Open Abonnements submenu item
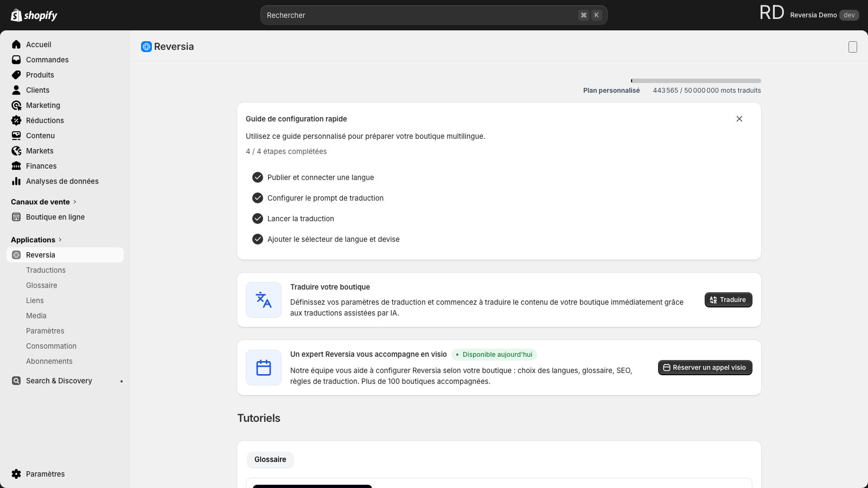868x488 pixels. pos(49,361)
